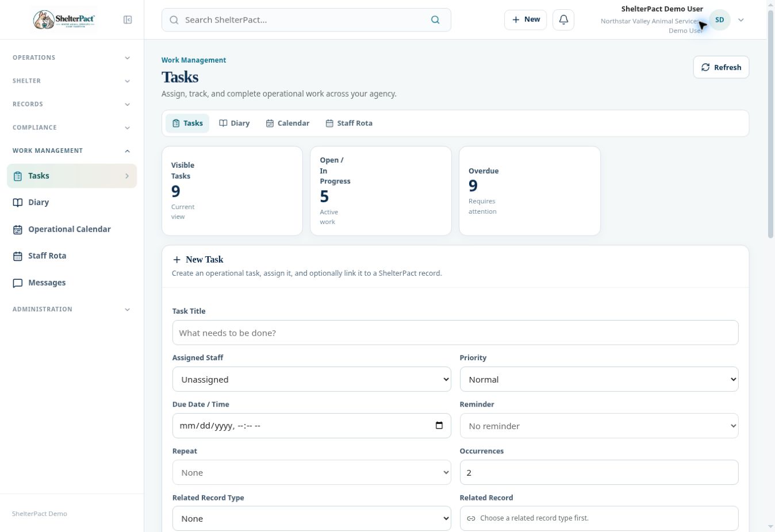Viewport: 775px width, 532px height.
Task: Switch to the Diary tab
Action: [x=234, y=123]
